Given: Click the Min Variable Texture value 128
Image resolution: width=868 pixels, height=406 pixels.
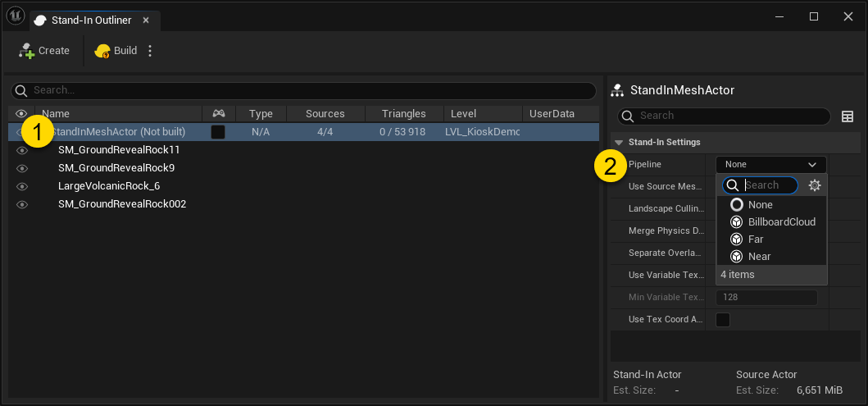Looking at the screenshot, I should click(x=766, y=298).
